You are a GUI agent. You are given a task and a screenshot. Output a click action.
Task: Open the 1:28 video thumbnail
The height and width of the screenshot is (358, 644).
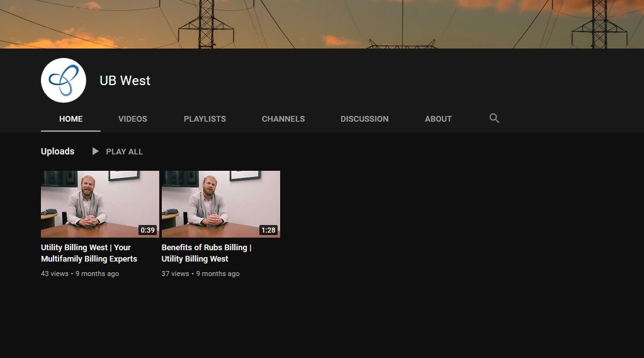(x=220, y=204)
